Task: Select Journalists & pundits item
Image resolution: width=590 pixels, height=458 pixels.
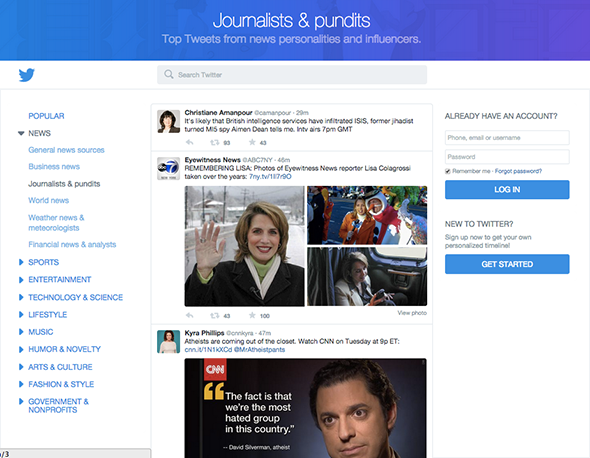Action: [64, 184]
